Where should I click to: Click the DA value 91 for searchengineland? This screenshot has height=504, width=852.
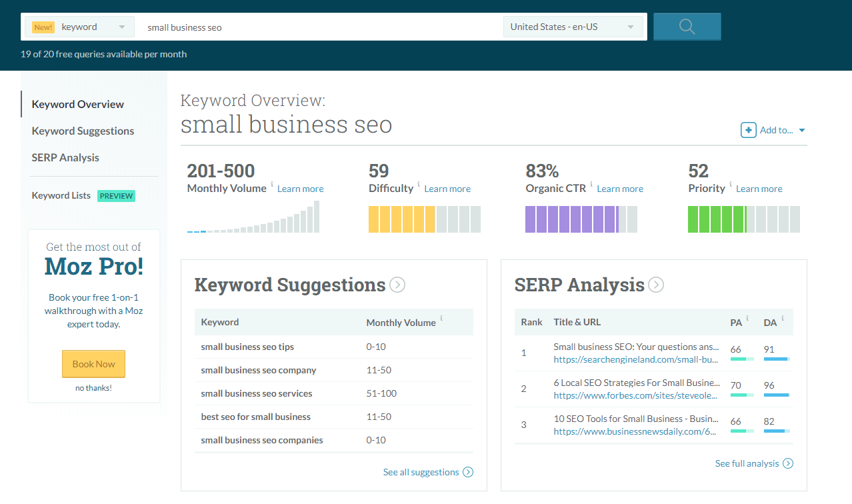coord(769,349)
